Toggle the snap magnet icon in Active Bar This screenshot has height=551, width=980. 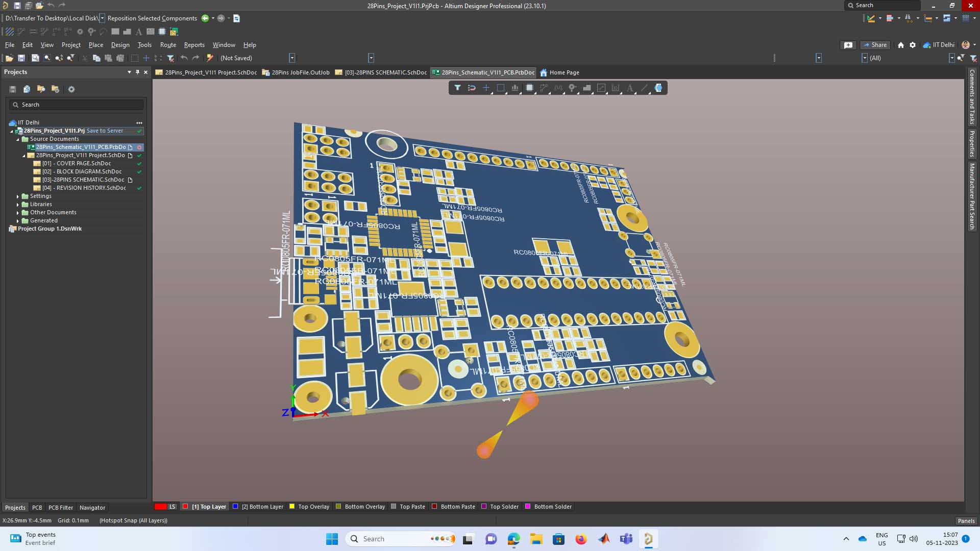click(x=472, y=88)
